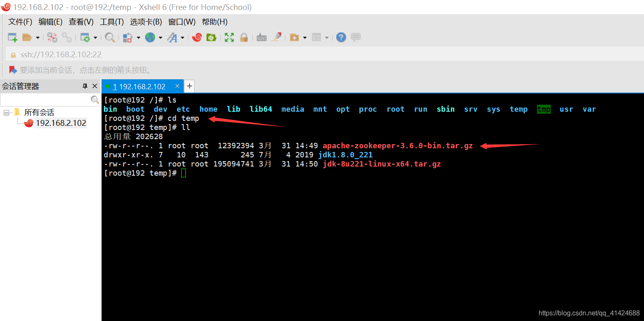
Task: Open the 文件(F) menu
Action: (20, 22)
